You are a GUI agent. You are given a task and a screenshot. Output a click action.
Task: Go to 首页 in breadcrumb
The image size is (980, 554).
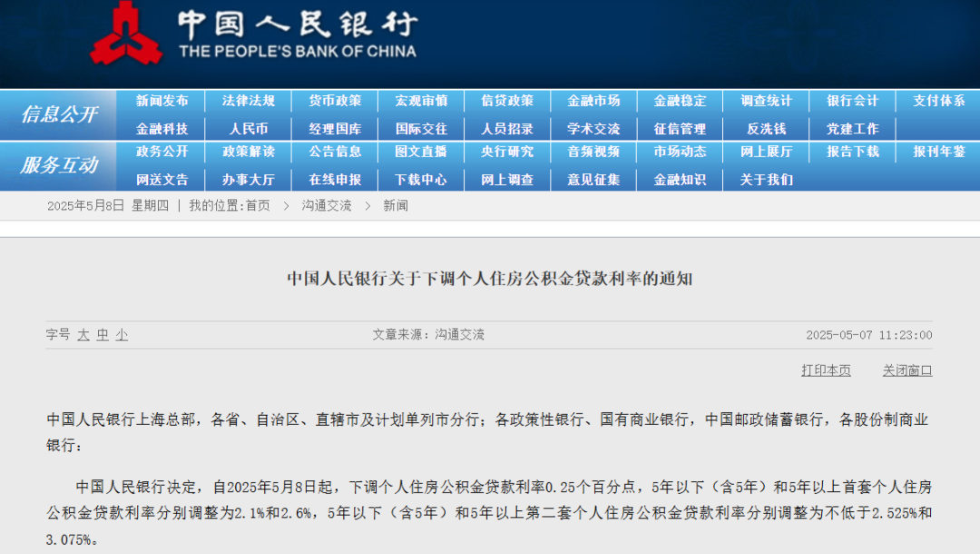pos(258,206)
